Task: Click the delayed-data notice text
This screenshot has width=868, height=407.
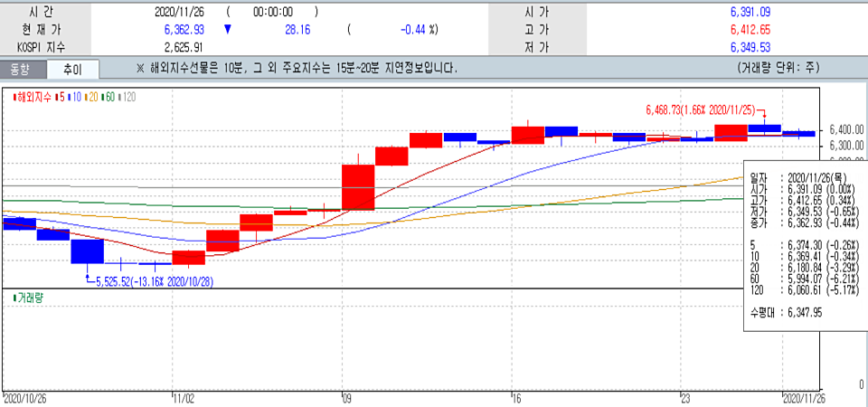Action: [297, 70]
